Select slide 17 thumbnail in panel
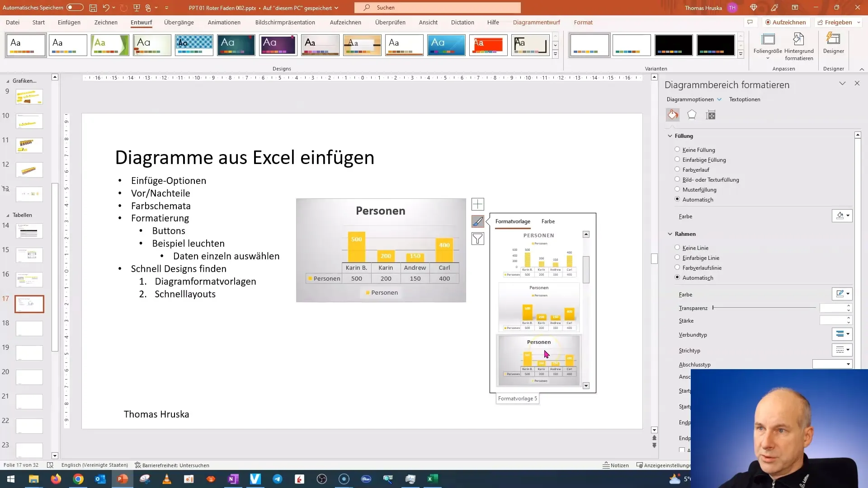868x488 pixels. pyautogui.click(x=29, y=305)
